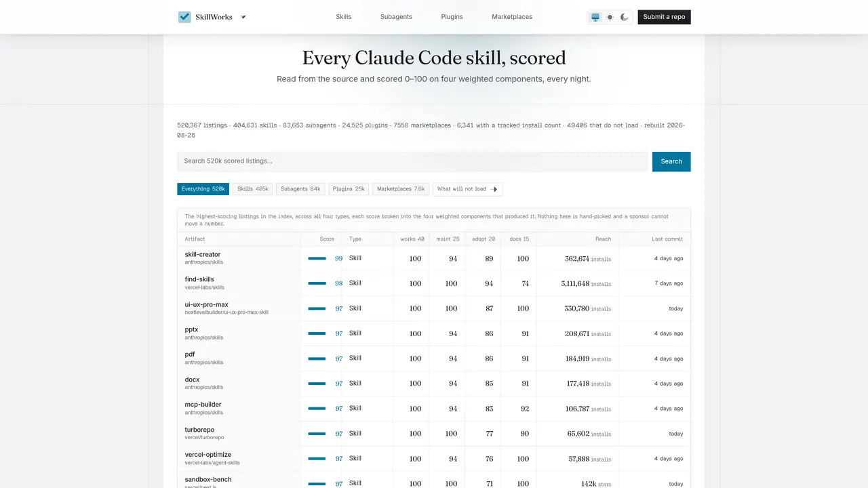Switch to dark theme moon icon

click(625, 17)
